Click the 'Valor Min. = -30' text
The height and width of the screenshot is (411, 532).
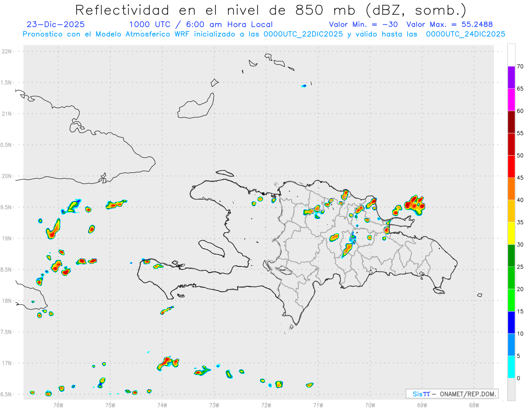click(364, 25)
